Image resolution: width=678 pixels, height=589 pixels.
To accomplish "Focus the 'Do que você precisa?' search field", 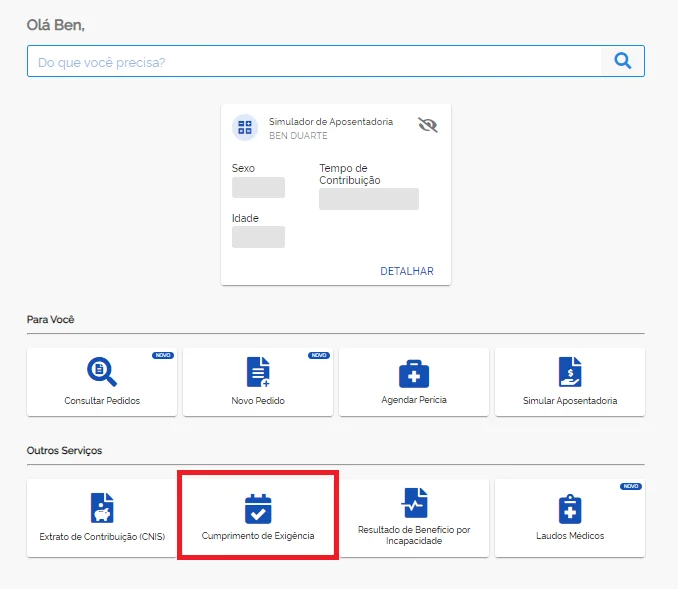I will click(x=314, y=61).
